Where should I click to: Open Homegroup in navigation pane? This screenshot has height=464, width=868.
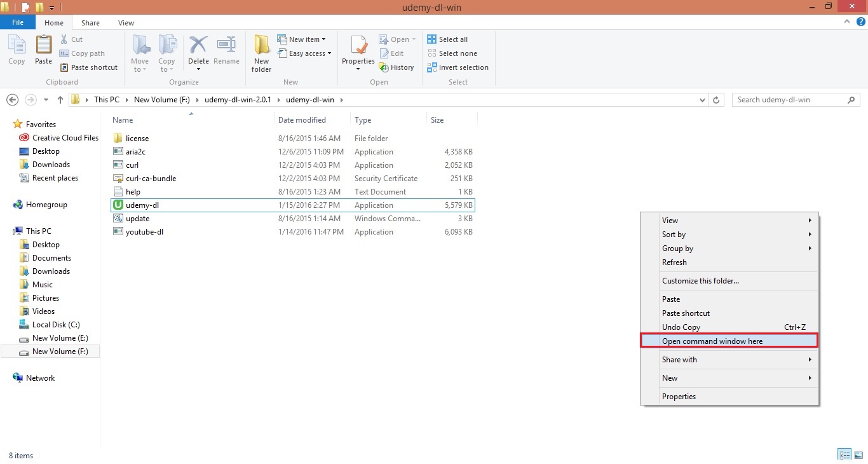pos(40,205)
